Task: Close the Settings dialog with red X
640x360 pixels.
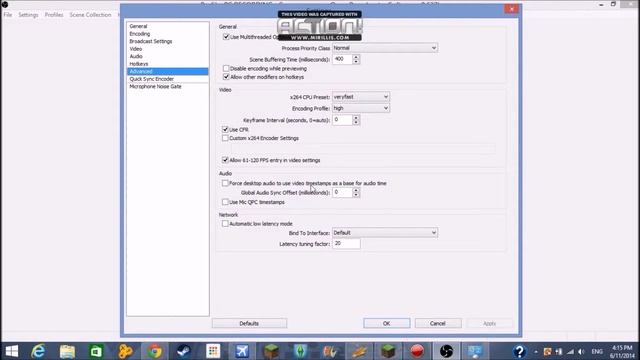Action: [511, 9]
